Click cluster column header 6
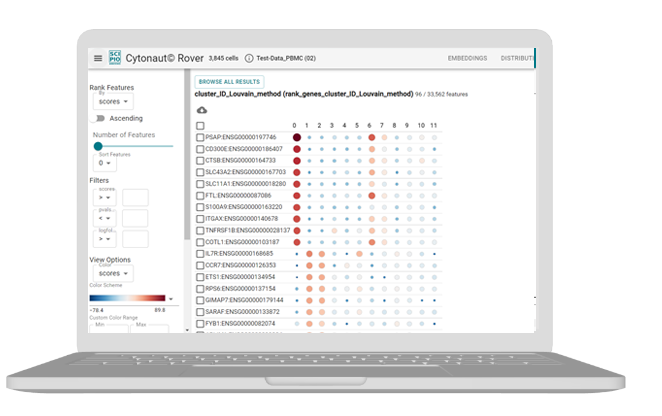662x416 pixels. (369, 125)
